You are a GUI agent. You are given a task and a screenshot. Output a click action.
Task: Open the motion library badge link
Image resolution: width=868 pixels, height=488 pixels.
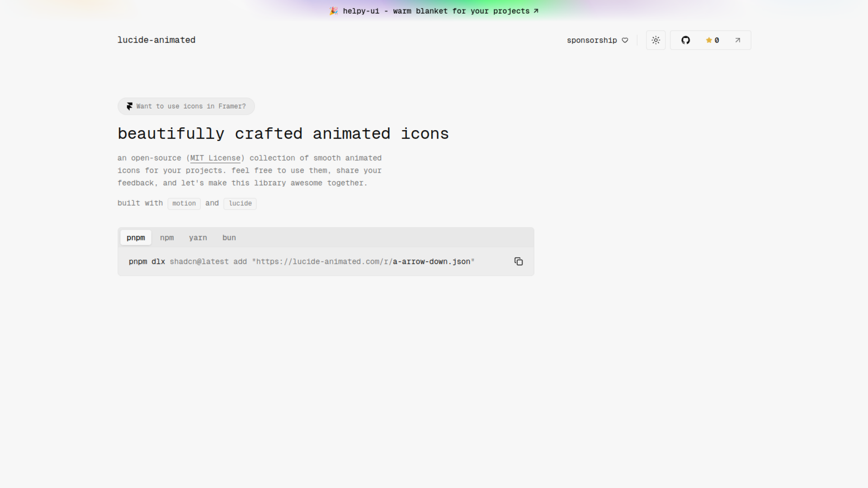point(184,203)
